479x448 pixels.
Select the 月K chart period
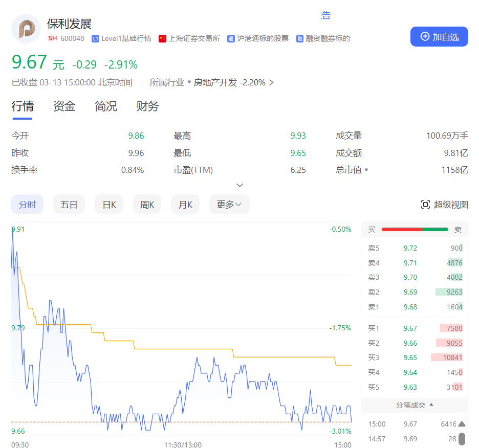[185, 204]
